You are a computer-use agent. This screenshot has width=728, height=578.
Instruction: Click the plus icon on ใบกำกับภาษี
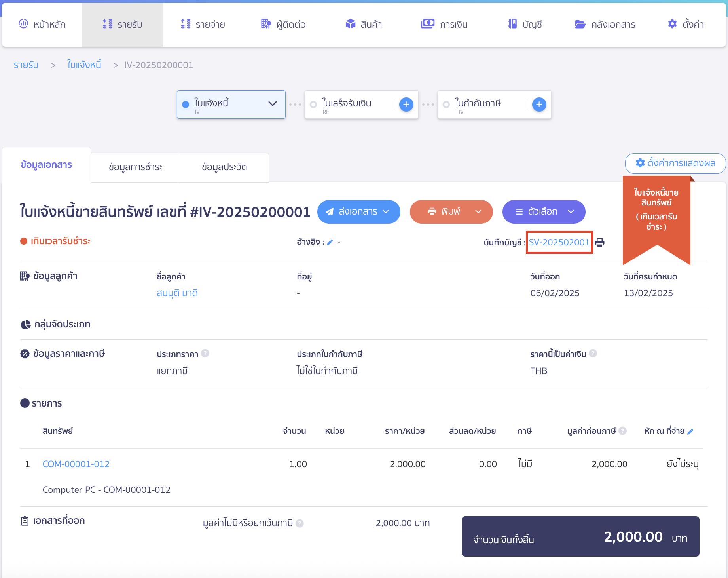pyautogui.click(x=539, y=105)
